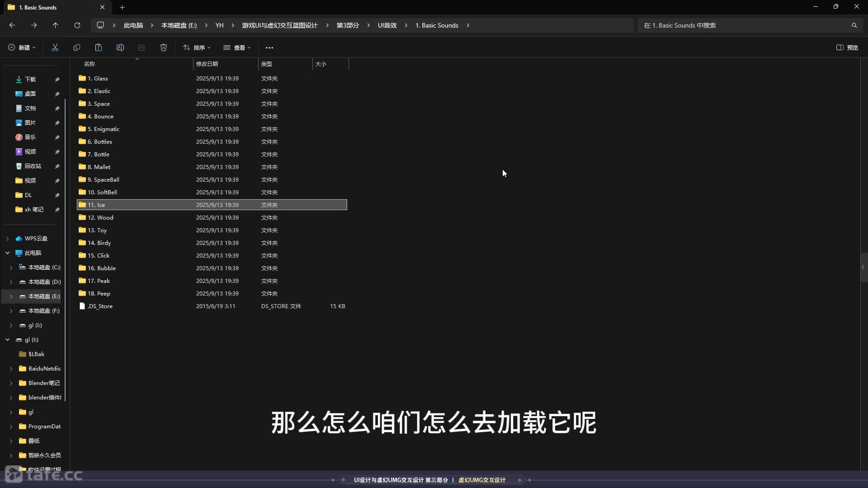Screen dimensions: 868x488
Task: Click pin icon next to 音乐
Action: [57, 137]
